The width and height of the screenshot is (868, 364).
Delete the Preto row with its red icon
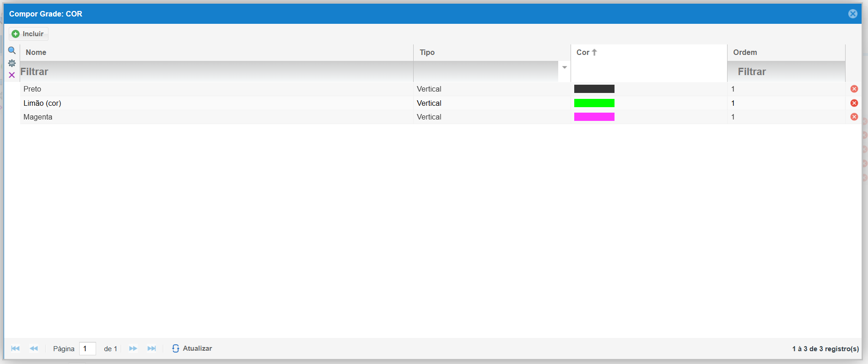tap(854, 89)
